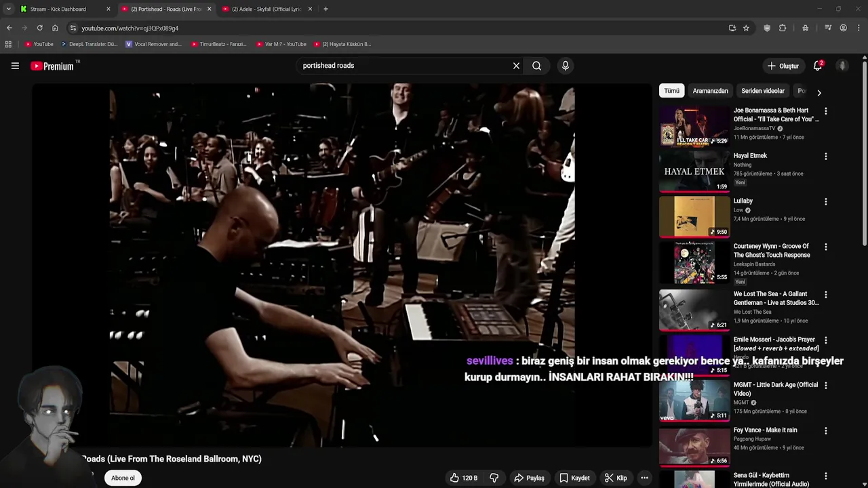Share video with Paylaş button

(x=529, y=478)
